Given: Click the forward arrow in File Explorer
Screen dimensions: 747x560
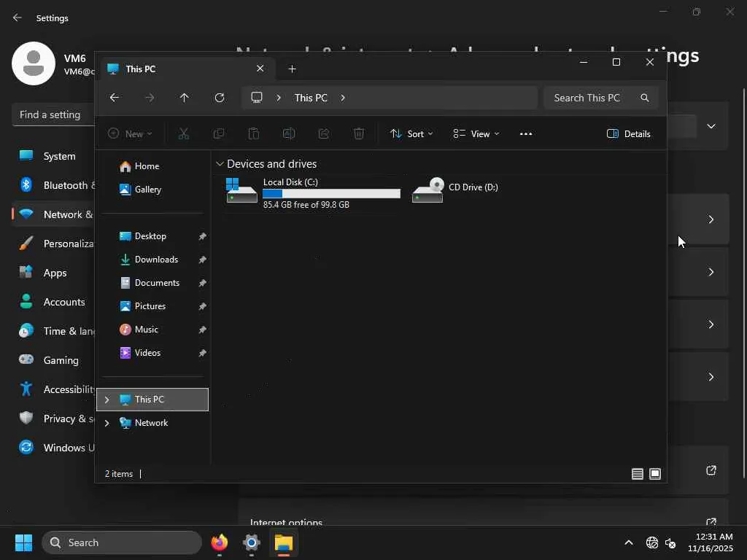Looking at the screenshot, I should pos(150,98).
